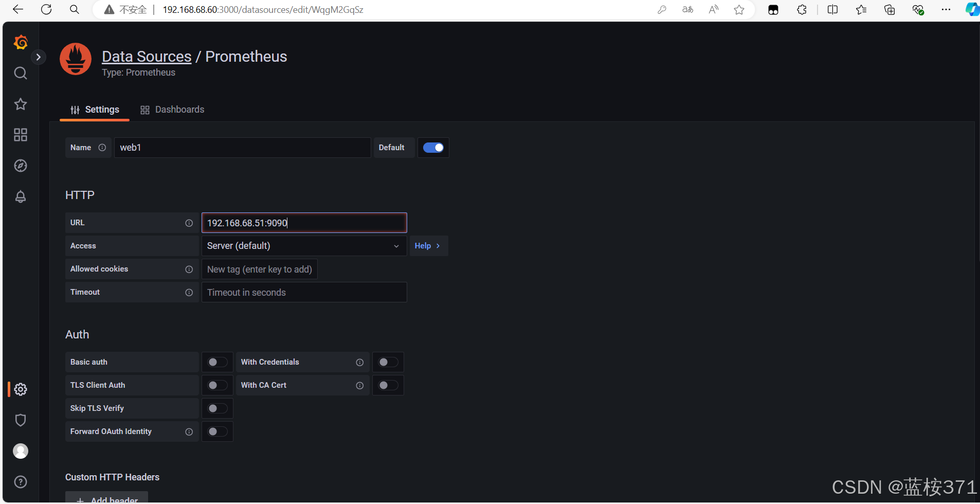The height and width of the screenshot is (504, 980).
Task: Toggle the Default data source switch
Action: pos(433,148)
